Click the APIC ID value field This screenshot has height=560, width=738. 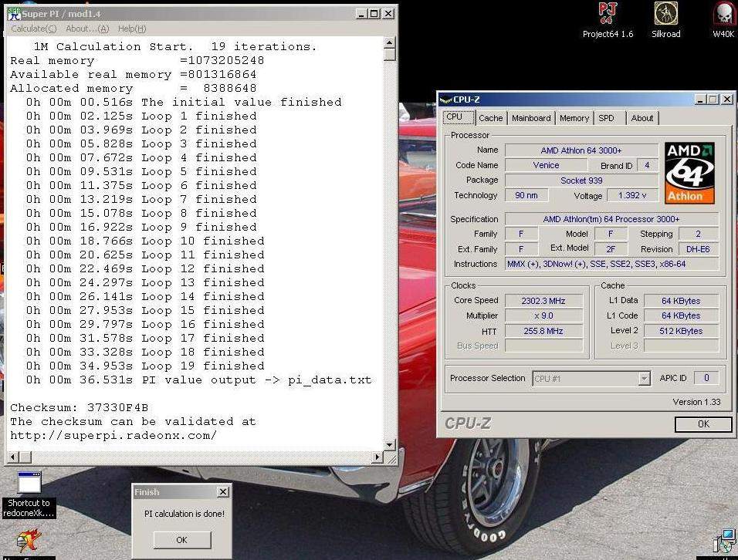tap(706, 378)
